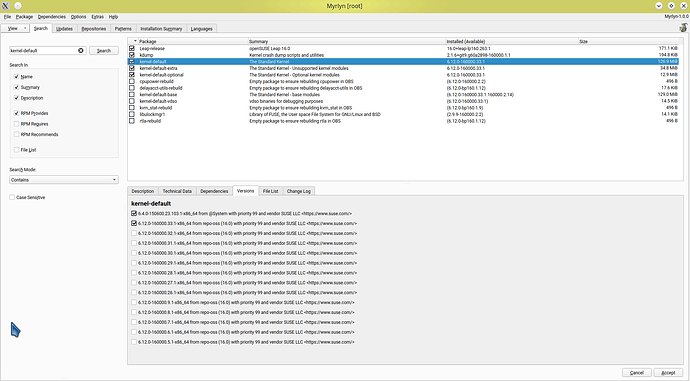
Task: Switch to the Patterns tab
Action: point(123,29)
